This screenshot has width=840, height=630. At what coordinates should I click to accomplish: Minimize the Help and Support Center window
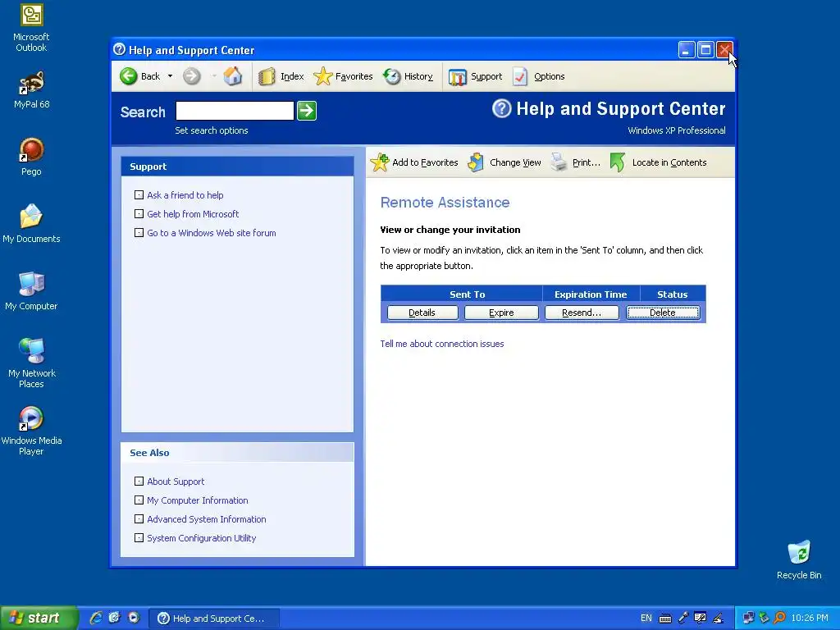pos(687,50)
